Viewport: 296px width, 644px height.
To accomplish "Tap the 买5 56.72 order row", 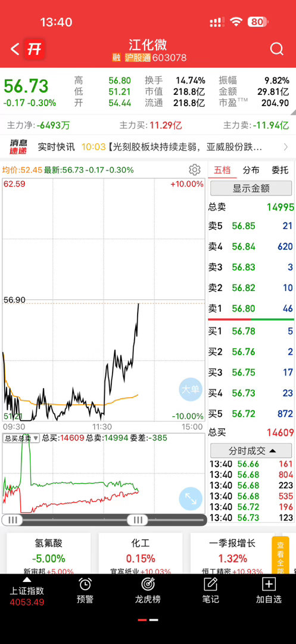I will 251,414.
